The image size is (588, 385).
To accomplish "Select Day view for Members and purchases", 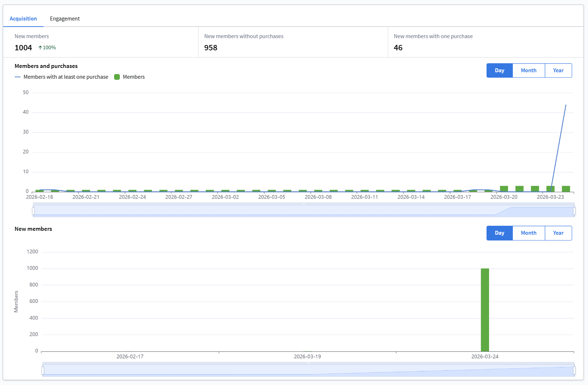I will (499, 70).
